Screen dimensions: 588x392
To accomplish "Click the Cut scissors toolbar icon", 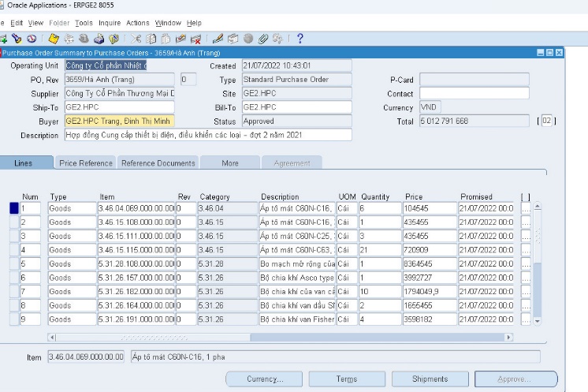I will pos(136,39).
